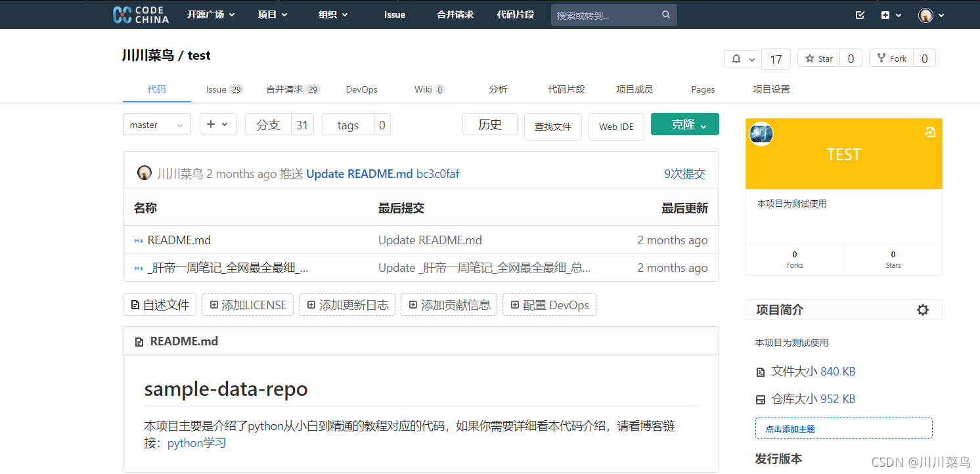Screen dimensions: 980x474
Task: Click the export icon on TEST card
Action: coord(929,133)
